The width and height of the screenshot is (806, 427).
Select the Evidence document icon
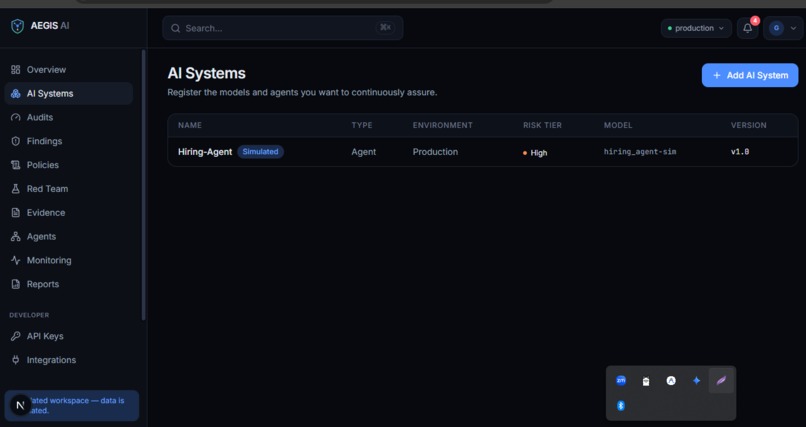[x=15, y=212]
